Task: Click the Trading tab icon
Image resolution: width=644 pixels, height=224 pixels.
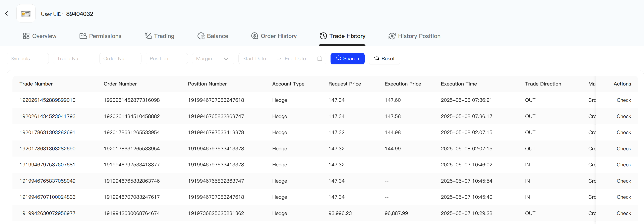Action: point(148,36)
